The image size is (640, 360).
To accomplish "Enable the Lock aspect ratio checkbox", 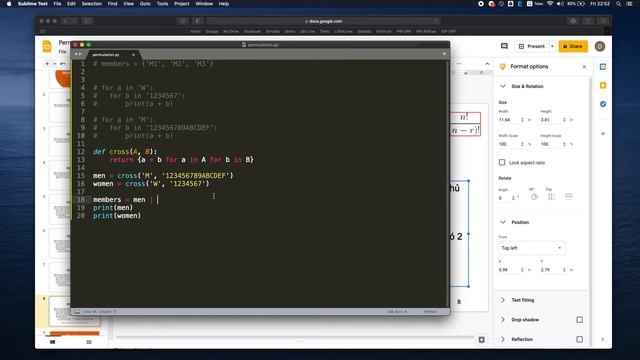I will coord(502,162).
